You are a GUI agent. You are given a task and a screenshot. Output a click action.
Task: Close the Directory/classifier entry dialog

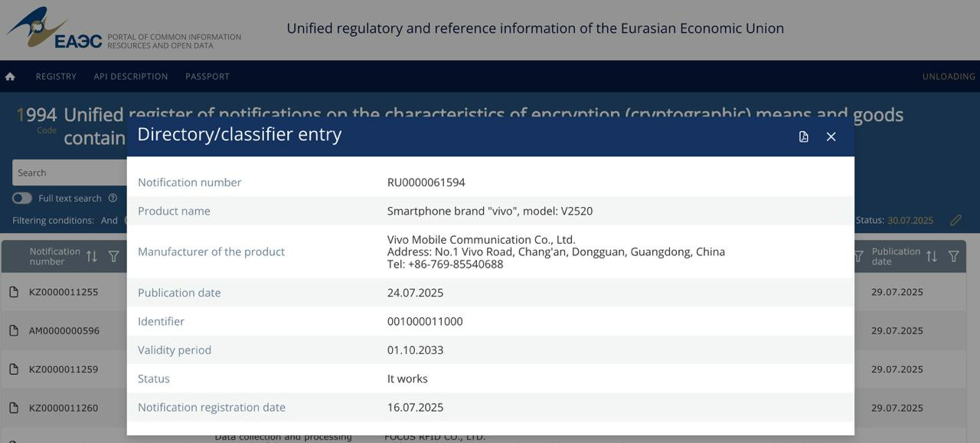point(831,136)
